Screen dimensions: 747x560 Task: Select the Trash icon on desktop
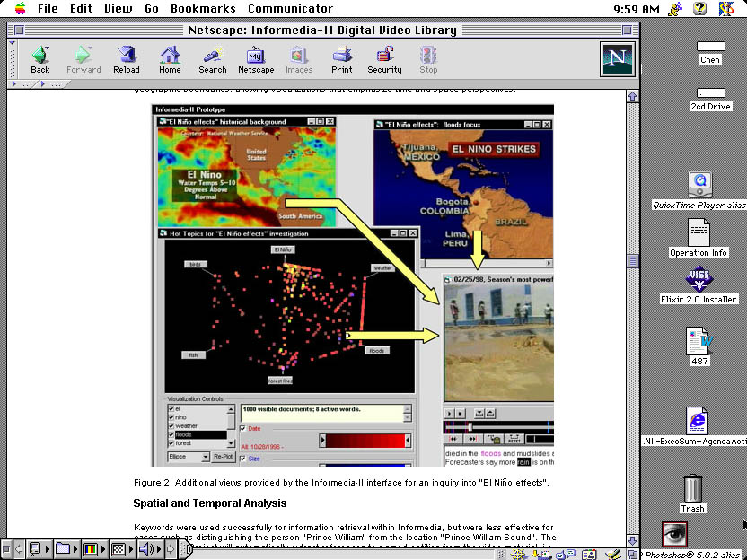(x=692, y=490)
